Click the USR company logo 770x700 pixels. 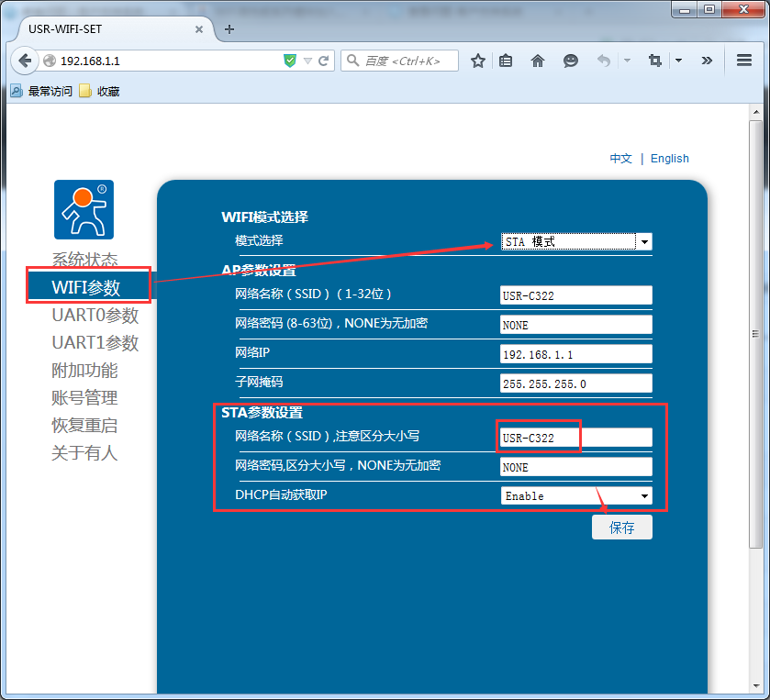tap(84, 209)
